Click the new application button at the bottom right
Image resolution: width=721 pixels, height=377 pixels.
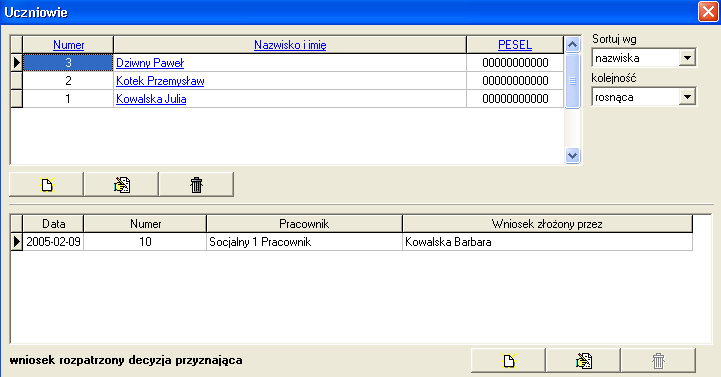[x=508, y=360]
